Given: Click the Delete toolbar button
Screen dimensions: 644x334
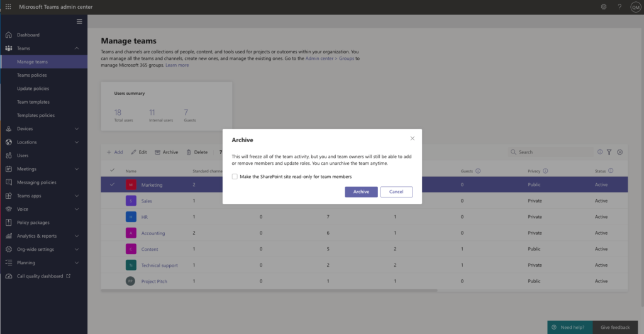Looking at the screenshot, I should [x=197, y=152].
